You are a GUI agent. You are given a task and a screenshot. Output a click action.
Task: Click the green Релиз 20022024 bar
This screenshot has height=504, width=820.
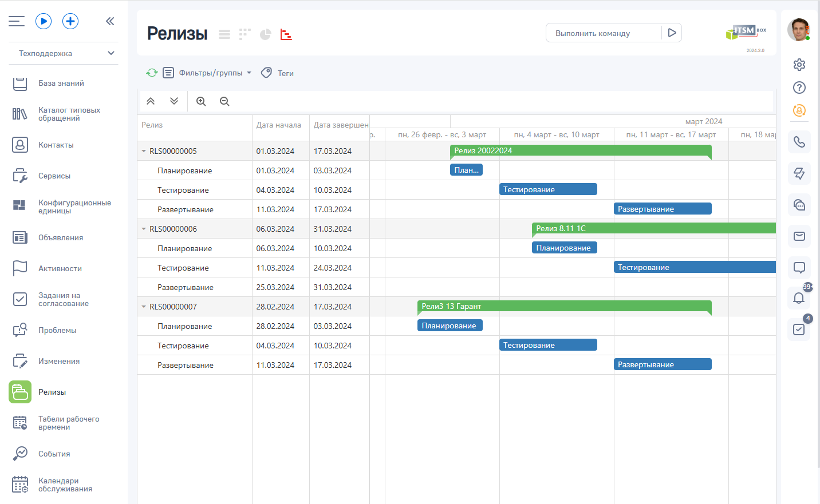(x=580, y=150)
